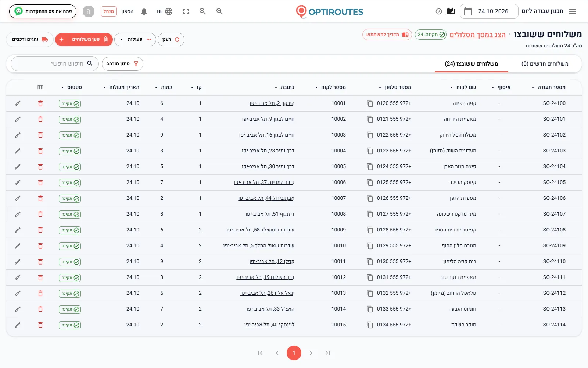Select the משלוחים ששובצו (24) tab
Screen dimensions: 588x368
pyautogui.click(x=471, y=64)
